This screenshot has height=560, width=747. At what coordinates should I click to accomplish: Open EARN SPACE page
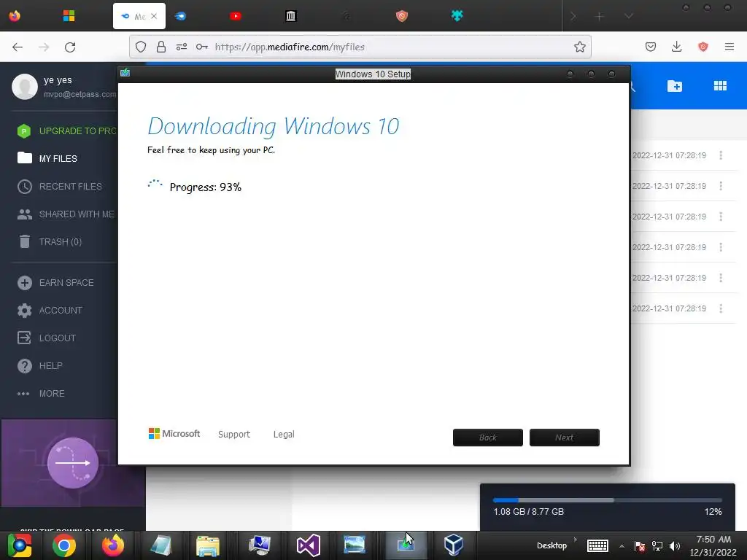[x=55, y=283]
